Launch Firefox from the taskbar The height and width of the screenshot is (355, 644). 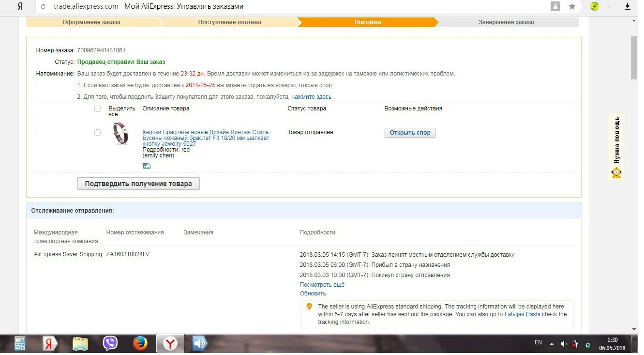pyautogui.click(x=140, y=344)
